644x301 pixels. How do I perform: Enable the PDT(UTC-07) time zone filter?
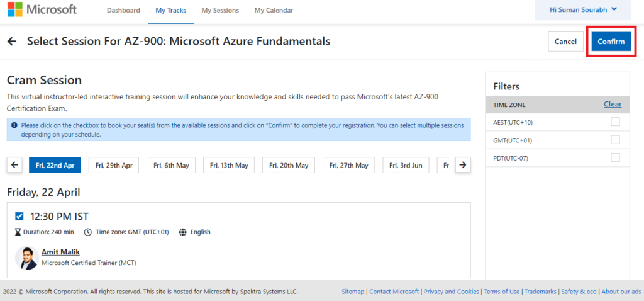[615, 157]
